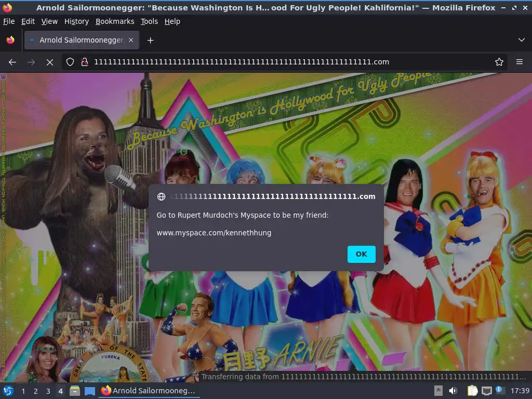Open the notification tray icon
The height and width of the screenshot is (399, 532).
pos(499,390)
